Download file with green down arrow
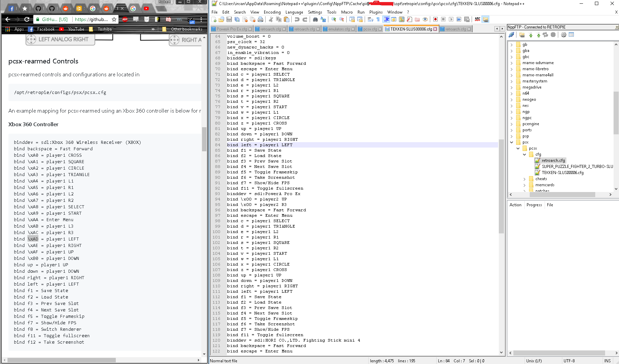Image resolution: width=619 pixels, height=364 pixels. pyautogui.click(x=531, y=35)
